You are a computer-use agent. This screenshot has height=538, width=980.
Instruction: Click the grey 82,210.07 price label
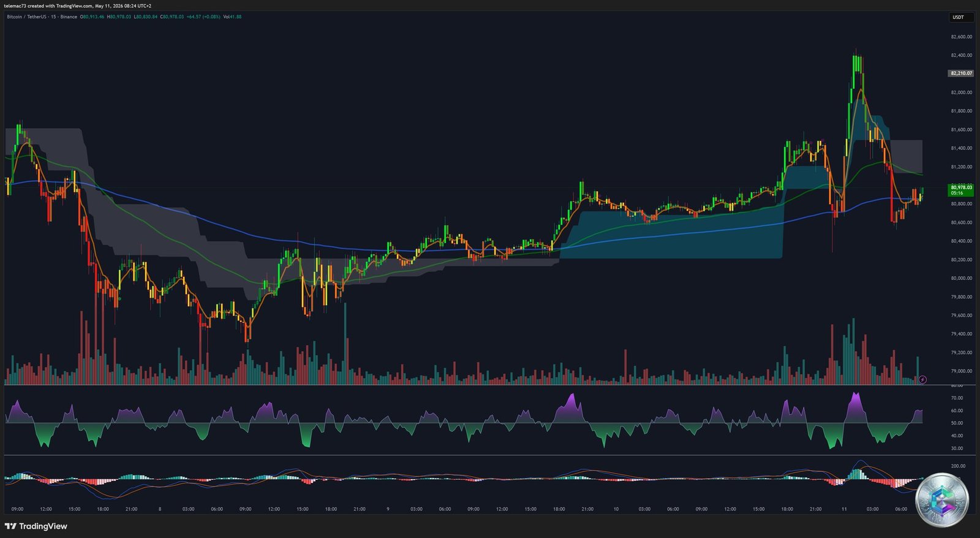(960, 73)
